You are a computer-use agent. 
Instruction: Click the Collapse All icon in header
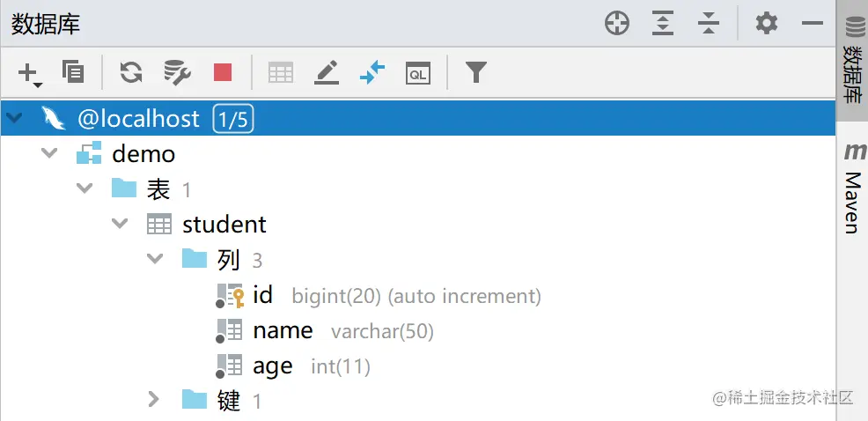(x=709, y=24)
